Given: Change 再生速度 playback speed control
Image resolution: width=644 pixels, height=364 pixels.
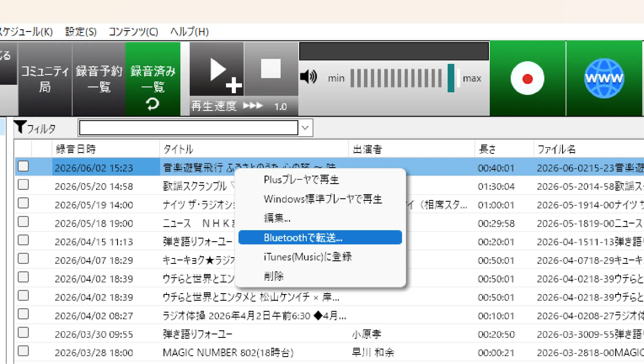Looking at the screenshot, I should coord(244,106).
